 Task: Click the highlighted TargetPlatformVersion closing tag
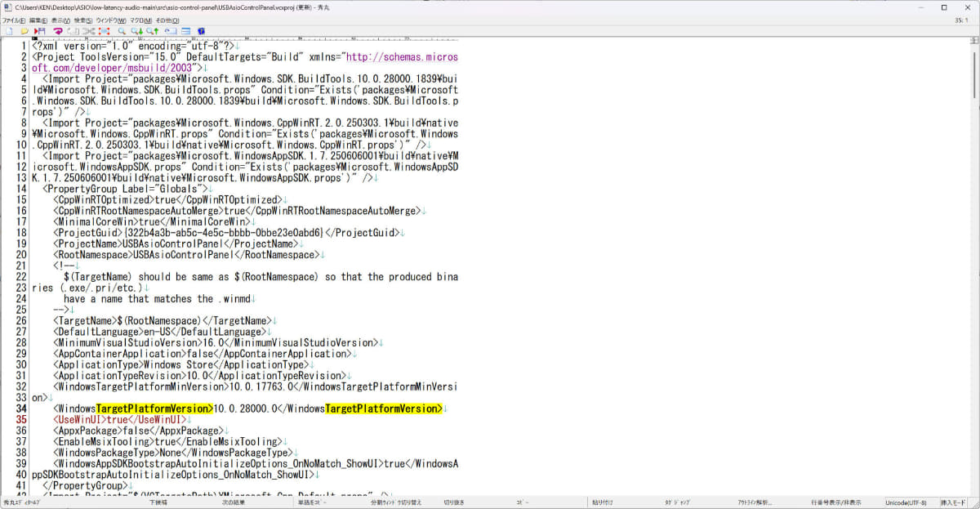point(383,409)
